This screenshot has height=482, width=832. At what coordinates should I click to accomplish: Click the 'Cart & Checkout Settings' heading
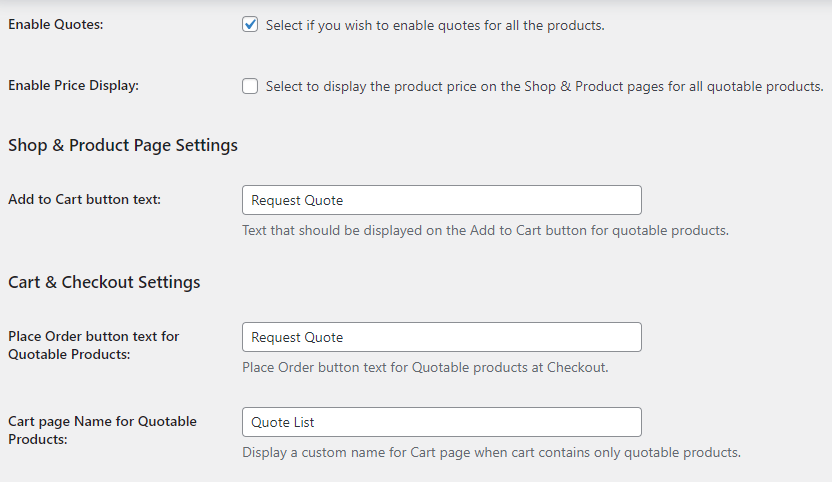point(104,282)
